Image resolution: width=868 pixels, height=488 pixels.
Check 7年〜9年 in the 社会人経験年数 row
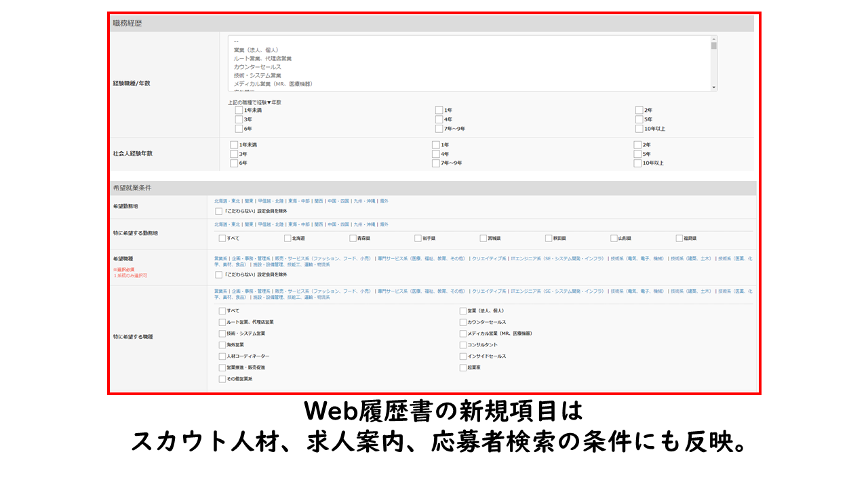[x=435, y=163]
